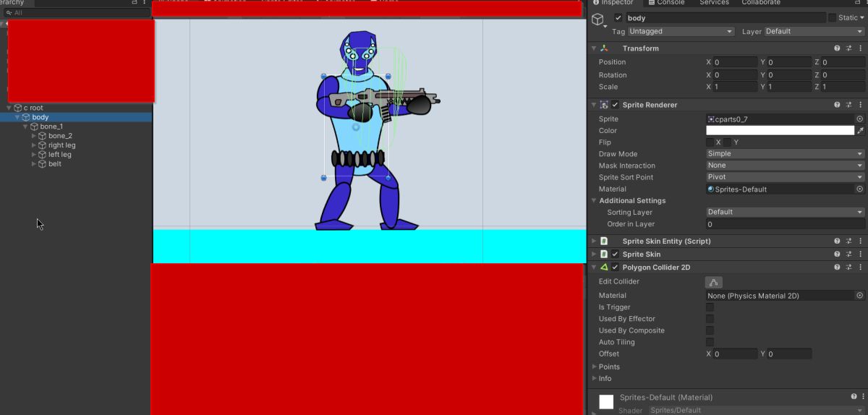The height and width of the screenshot is (415, 868).
Task: Click GameObject cube icon in Inspector header
Action: [x=597, y=20]
